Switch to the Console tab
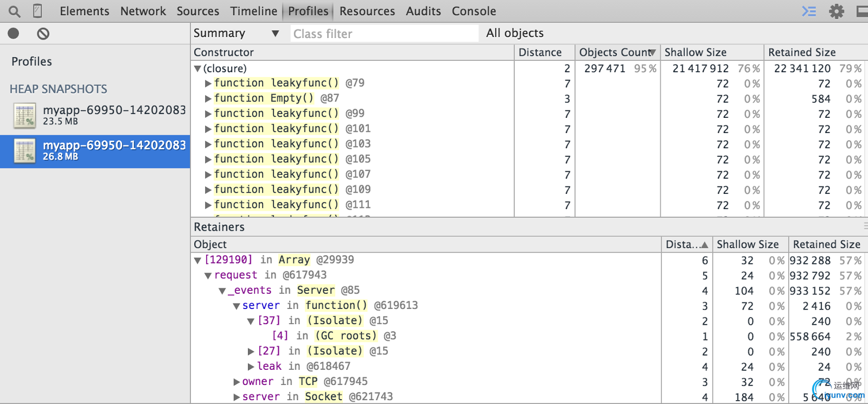Screen dimensions: 868x404 coord(474,11)
